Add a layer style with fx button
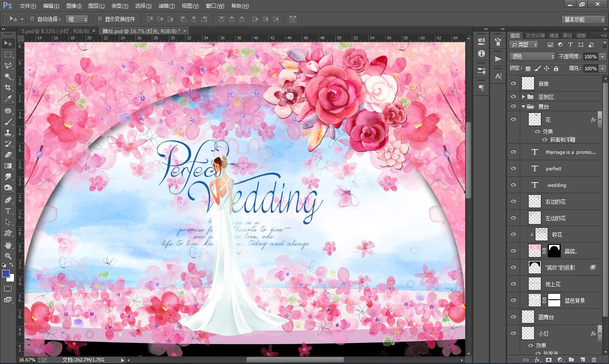The height and width of the screenshot is (364, 609). coord(537,360)
